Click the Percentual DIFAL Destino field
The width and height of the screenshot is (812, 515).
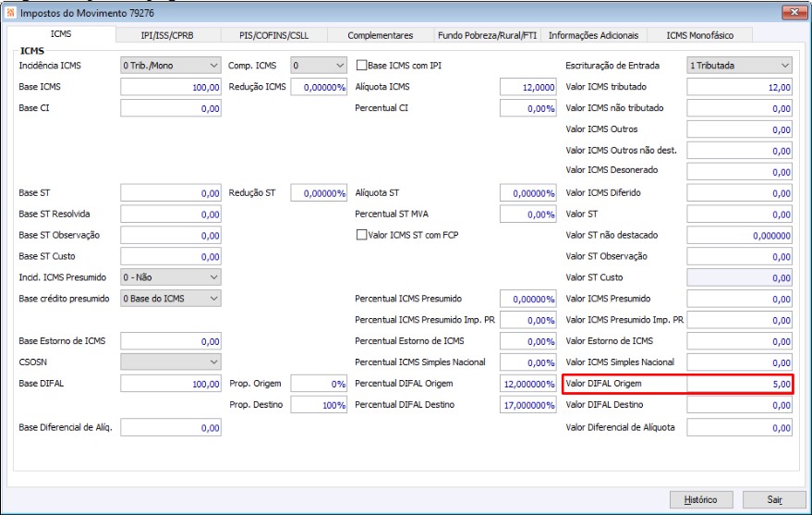(x=528, y=405)
